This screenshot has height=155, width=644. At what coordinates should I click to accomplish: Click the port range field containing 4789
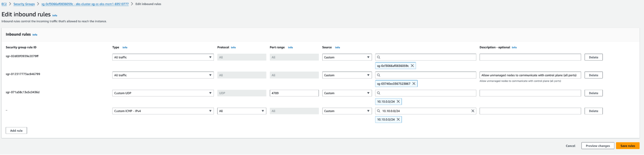coord(294,93)
